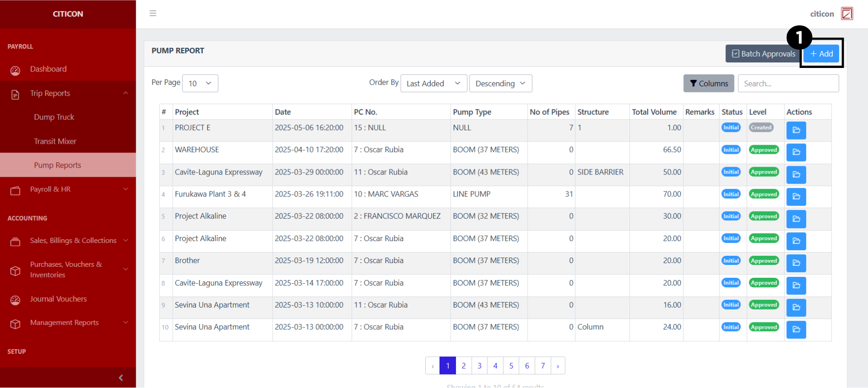
Task: Open Transit Mixer trip reports
Action: coord(55,141)
